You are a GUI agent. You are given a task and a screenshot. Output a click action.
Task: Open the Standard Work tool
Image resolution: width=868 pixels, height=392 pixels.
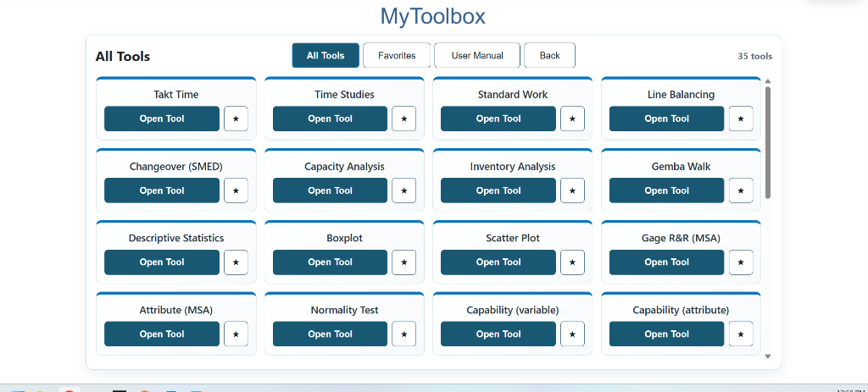(498, 119)
